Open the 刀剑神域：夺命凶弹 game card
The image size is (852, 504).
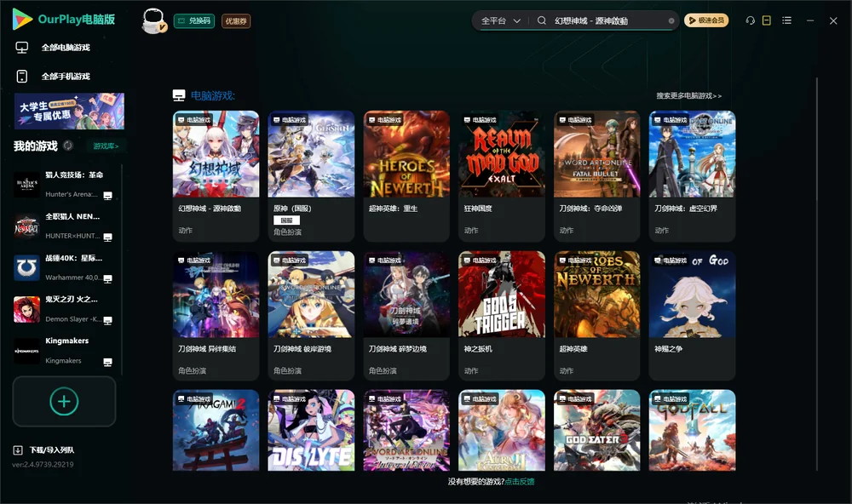tap(597, 176)
